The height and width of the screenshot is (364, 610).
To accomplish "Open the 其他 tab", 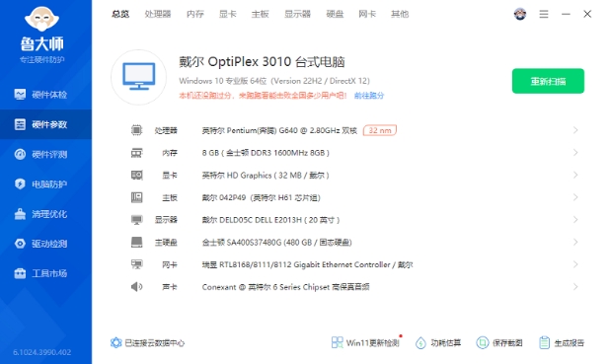I will pos(400,14).
